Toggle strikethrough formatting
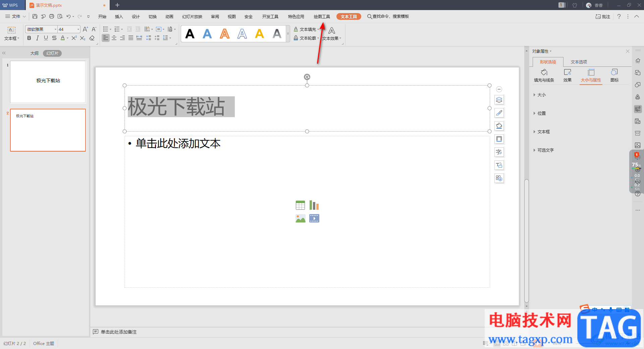This screenshot has width=644, height=349. click(54, 38)
